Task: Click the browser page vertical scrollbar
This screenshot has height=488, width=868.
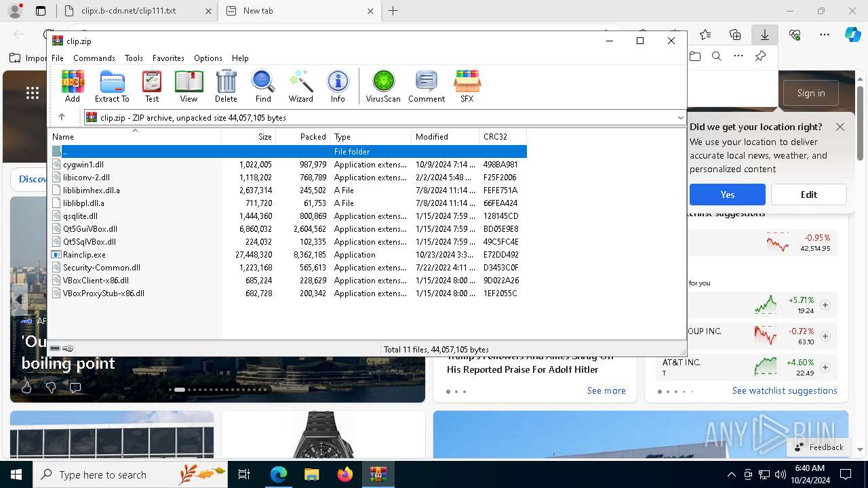Action: [x=861, y=123]
